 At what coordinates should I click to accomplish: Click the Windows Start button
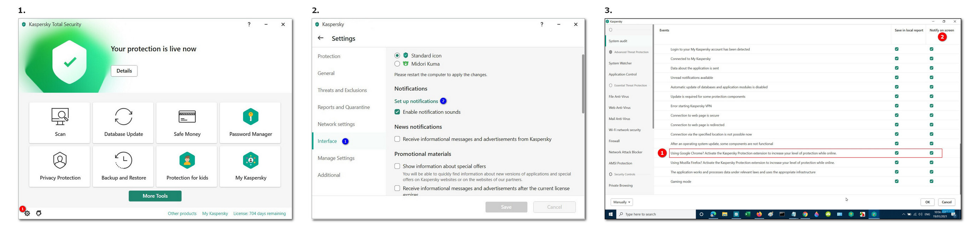[x=611, y=214]
